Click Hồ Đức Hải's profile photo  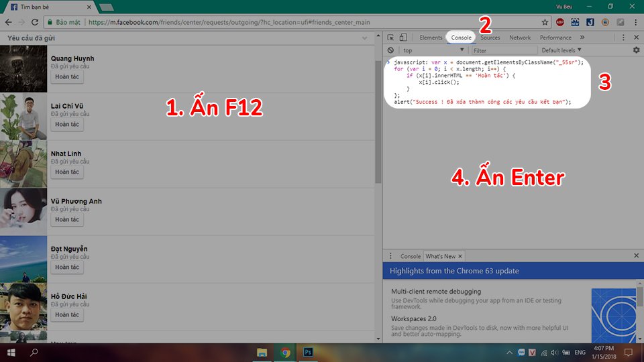tap(23, 307)
